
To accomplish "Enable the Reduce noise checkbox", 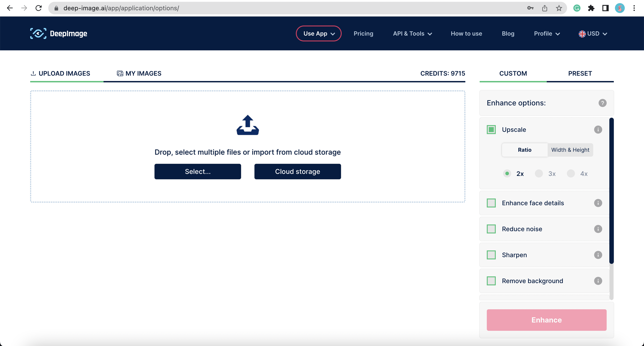I will click(491, 229).
